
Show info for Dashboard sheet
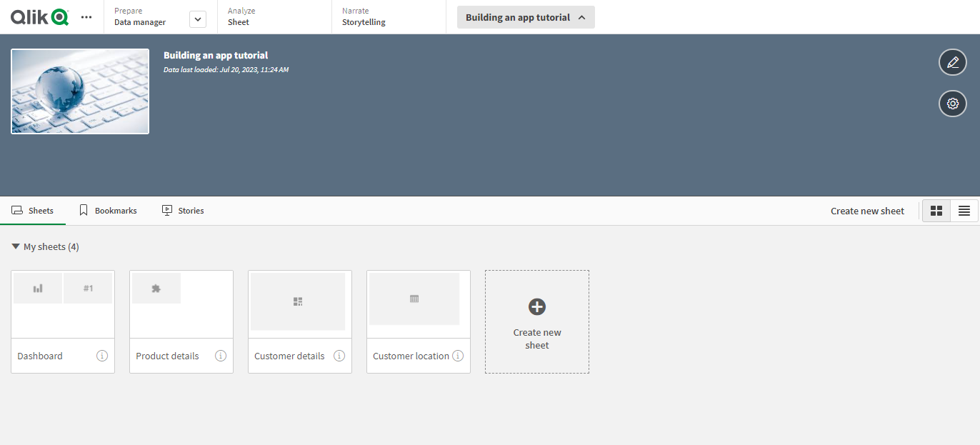(x=102, y=356)
